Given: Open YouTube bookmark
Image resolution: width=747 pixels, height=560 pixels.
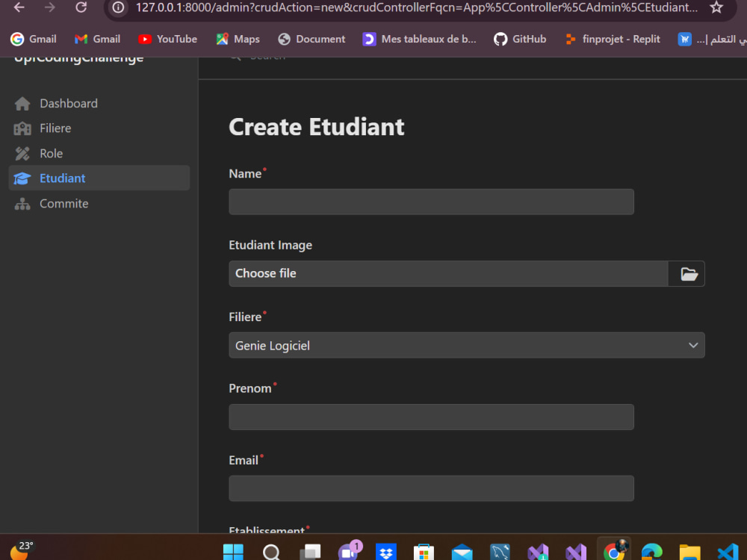Looking at the screenshot, I should pyautogui.click(x=167, y=39).
